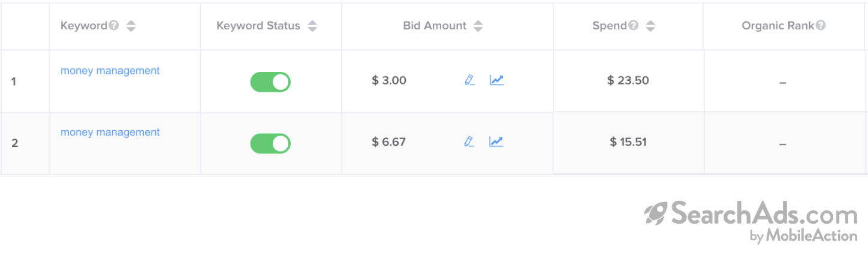This screenshot has width=868, height=265.
Task: Disable keyword status toggle in row 1
Action: pos(270,82)
